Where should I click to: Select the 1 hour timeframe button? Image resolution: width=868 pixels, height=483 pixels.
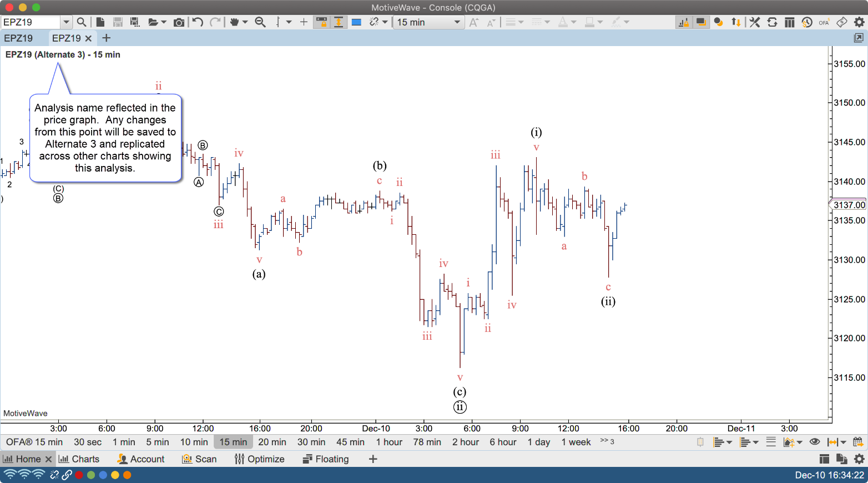pos(389,442)
